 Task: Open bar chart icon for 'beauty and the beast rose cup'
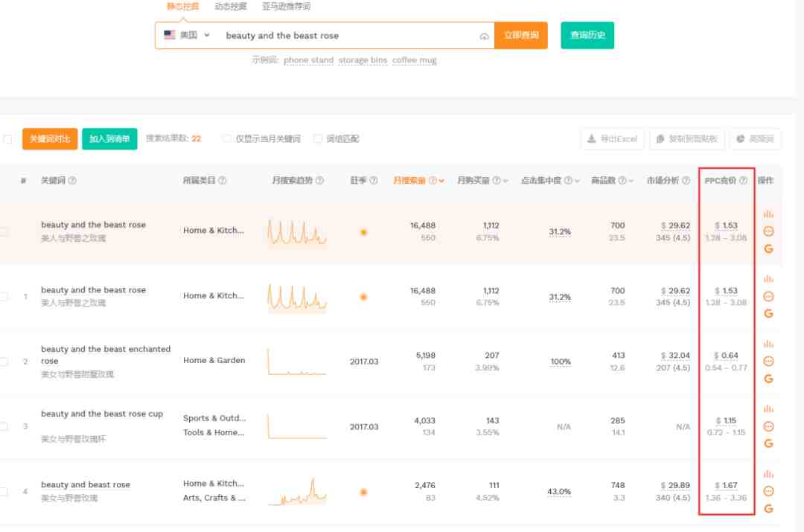click(x=768, y=409)
